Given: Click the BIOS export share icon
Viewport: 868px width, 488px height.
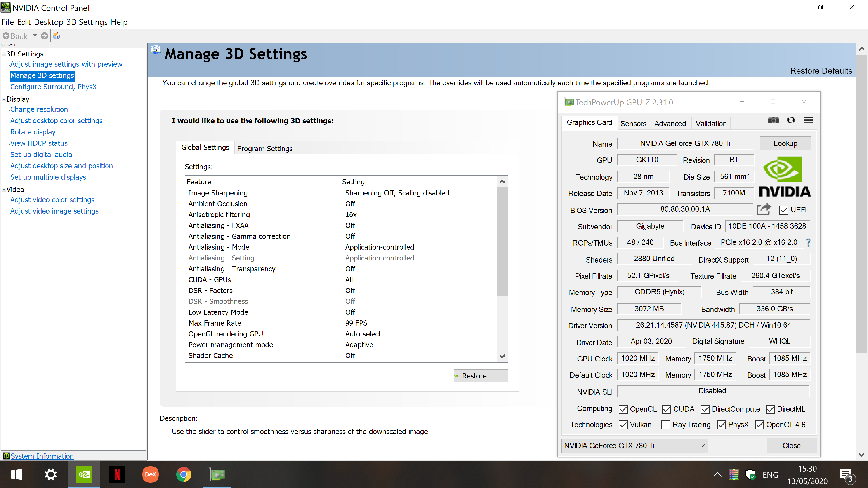Looking at the screenshot, I should (x=764, y=209).
